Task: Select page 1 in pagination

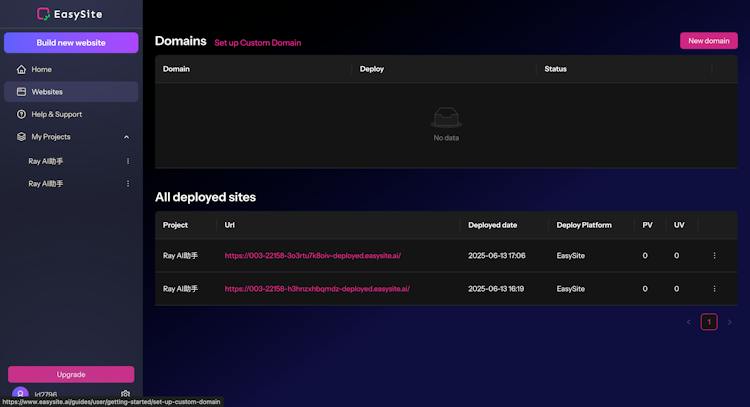Action: (x=709, y=322)
